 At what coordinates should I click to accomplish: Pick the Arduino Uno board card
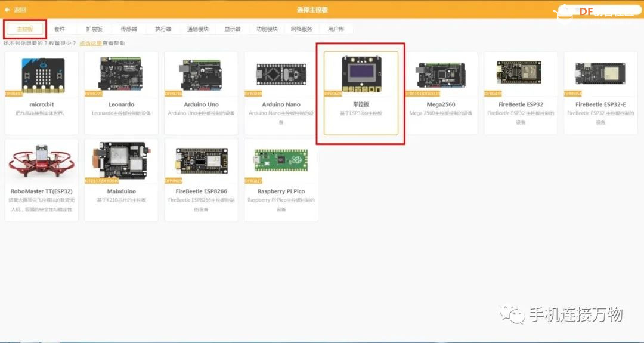202,93
